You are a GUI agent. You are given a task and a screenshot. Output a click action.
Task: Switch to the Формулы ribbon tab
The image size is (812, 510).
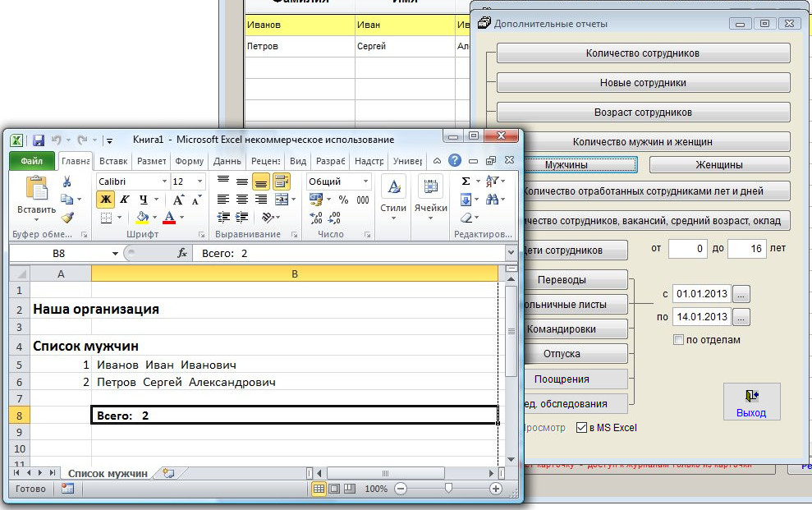(189, 161)
